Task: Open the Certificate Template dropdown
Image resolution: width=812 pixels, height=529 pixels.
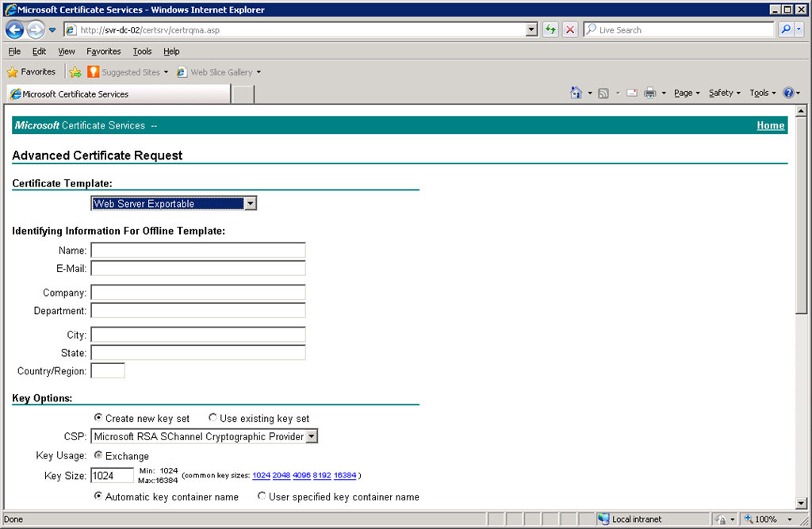Action: 174,204
